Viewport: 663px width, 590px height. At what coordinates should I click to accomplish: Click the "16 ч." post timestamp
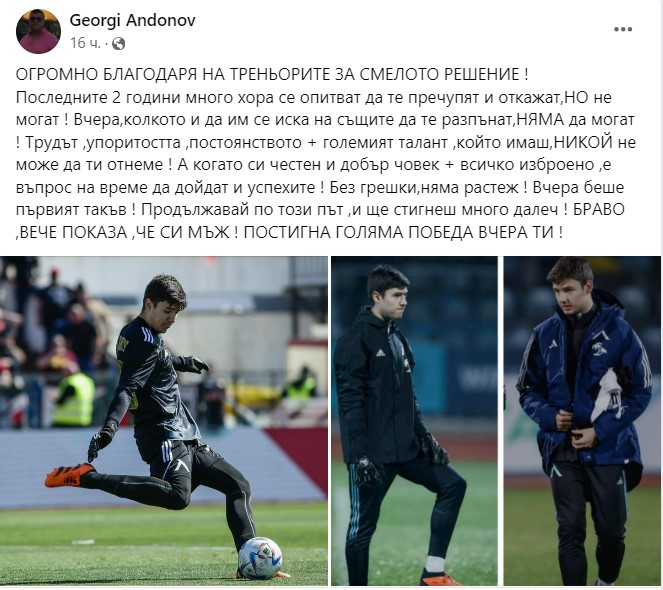coord(85,43)
